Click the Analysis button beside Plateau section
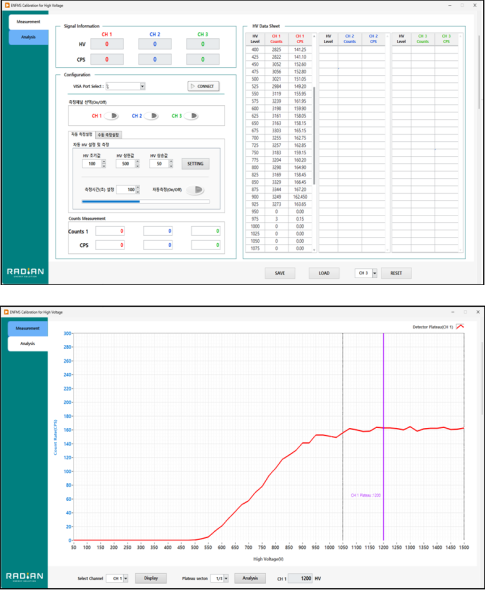The width and height of the screenshot is (485, 590). click(x=250, y=578)
